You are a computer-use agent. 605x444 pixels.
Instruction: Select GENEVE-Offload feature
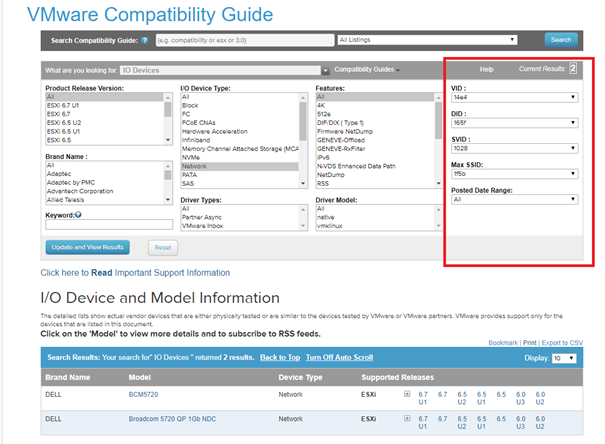375,140
